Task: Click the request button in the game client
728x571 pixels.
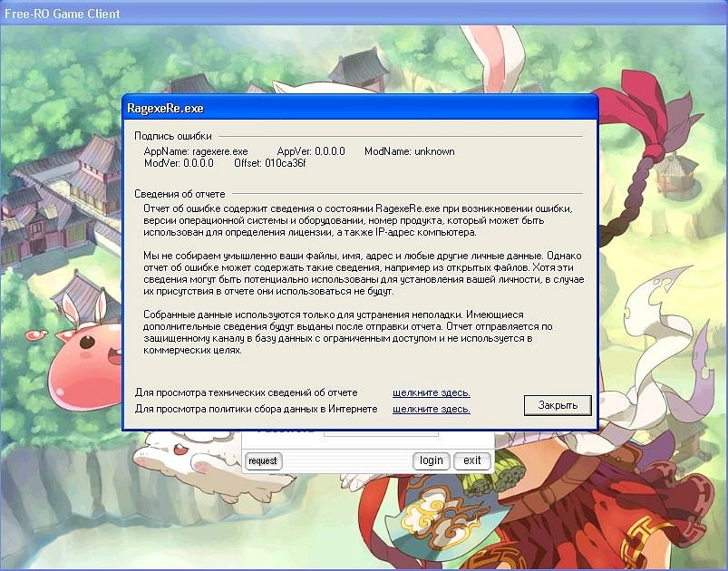Action: [263, 461]
